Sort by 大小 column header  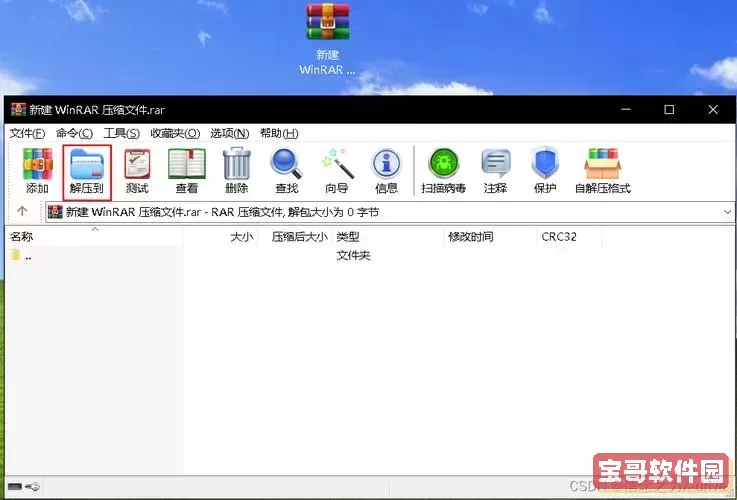pyautogui.click(x=220, y=237)
